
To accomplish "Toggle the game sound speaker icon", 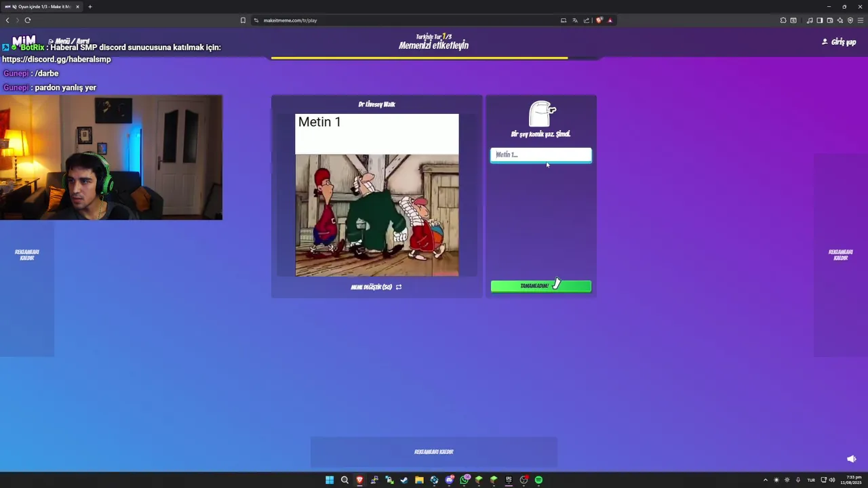I will (852, 459).
